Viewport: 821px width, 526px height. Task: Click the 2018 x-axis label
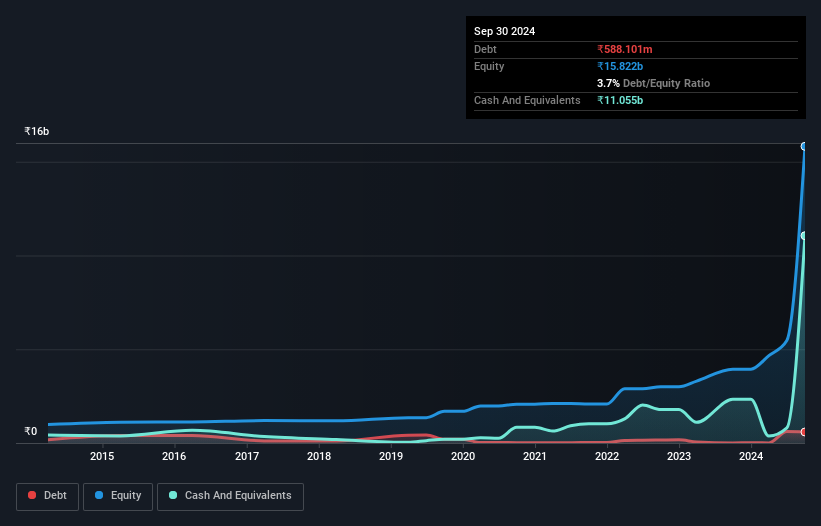(x=319, y=456)
